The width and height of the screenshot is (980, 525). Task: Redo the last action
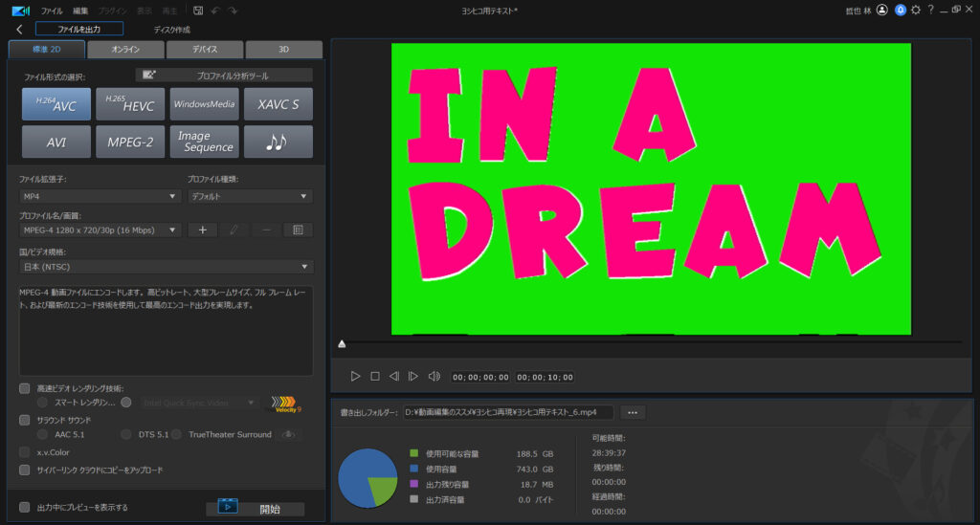pos(233,11)
